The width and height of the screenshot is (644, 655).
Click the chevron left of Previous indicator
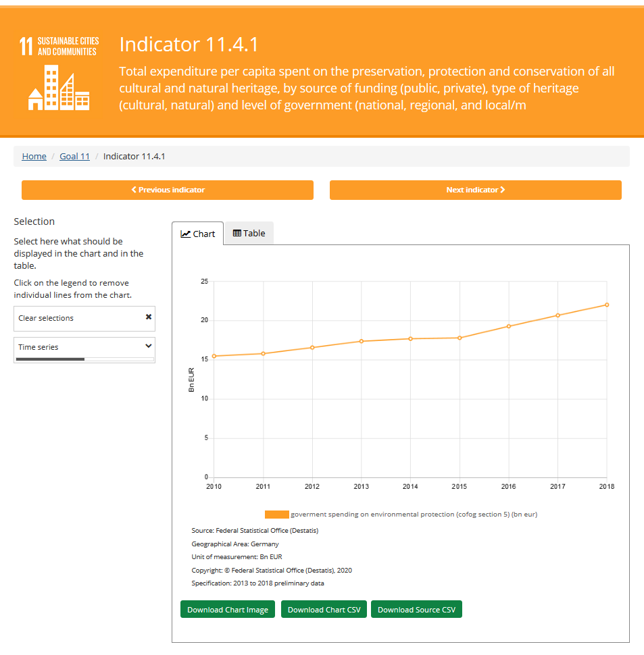click(134, 190)
